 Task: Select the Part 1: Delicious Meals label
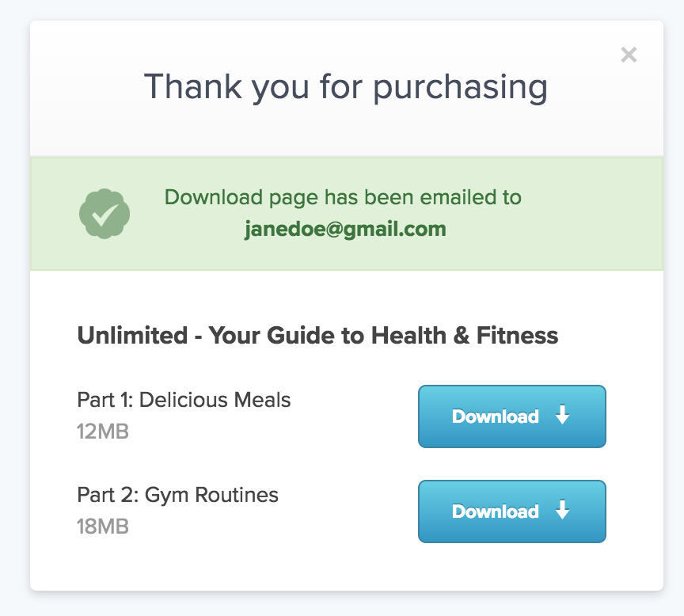click(x=184, y=400)
